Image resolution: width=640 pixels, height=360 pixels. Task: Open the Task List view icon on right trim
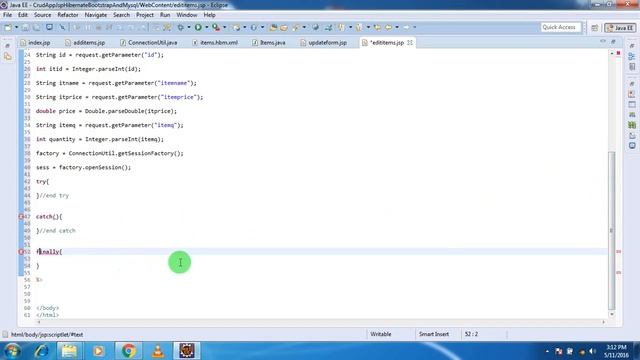[x=632, y=67]
